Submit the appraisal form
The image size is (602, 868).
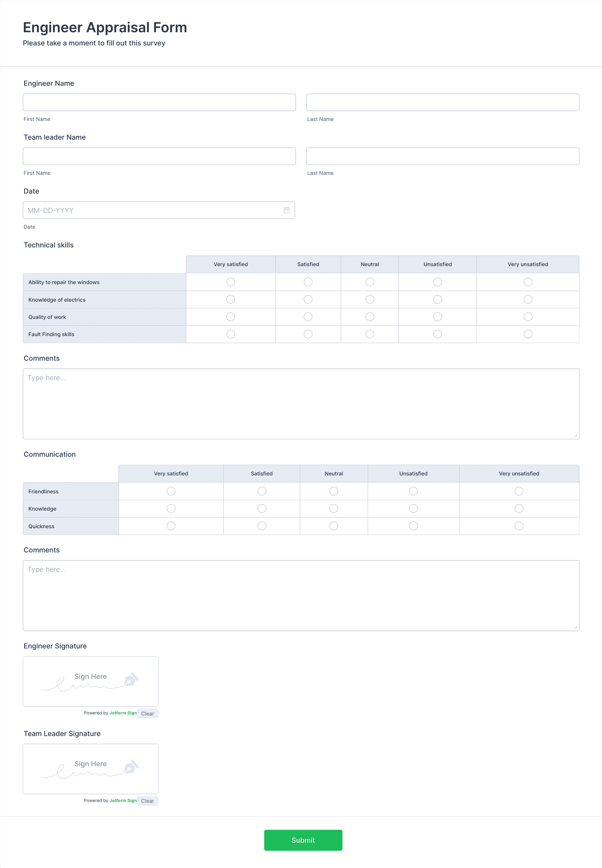303,840
